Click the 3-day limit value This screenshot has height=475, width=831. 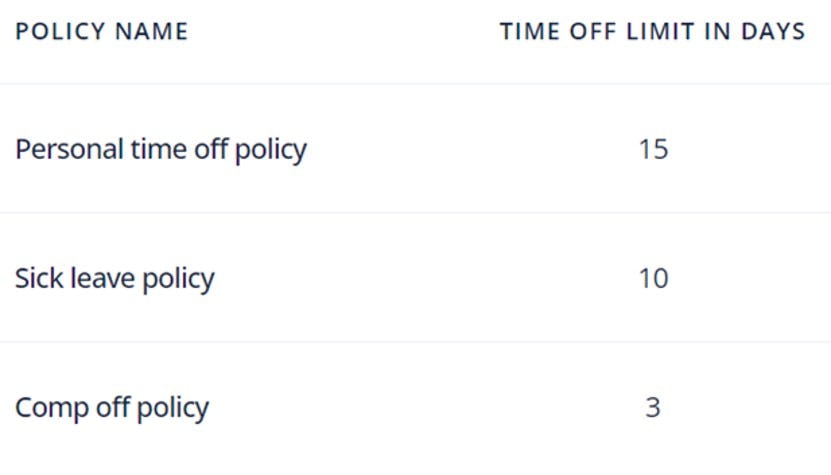pos(653,408)
